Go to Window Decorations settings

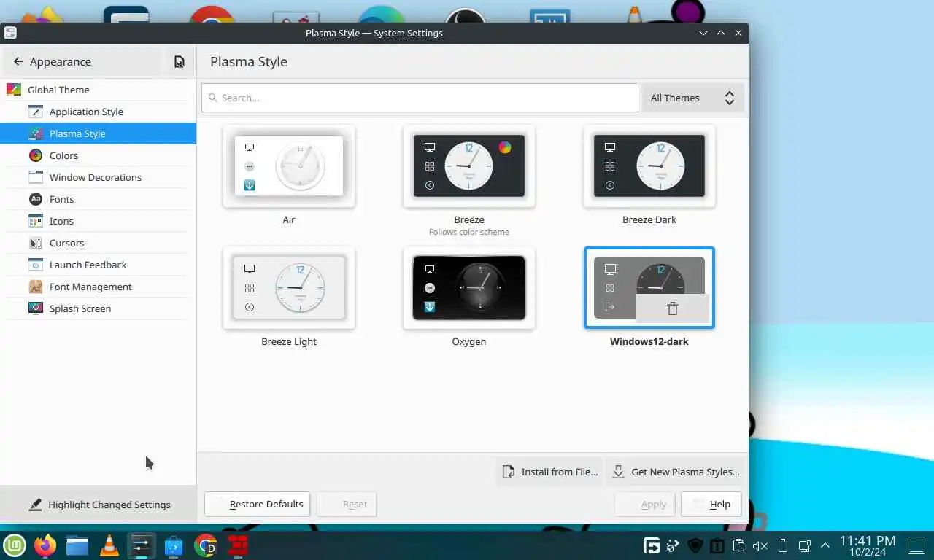click(98, 177)
